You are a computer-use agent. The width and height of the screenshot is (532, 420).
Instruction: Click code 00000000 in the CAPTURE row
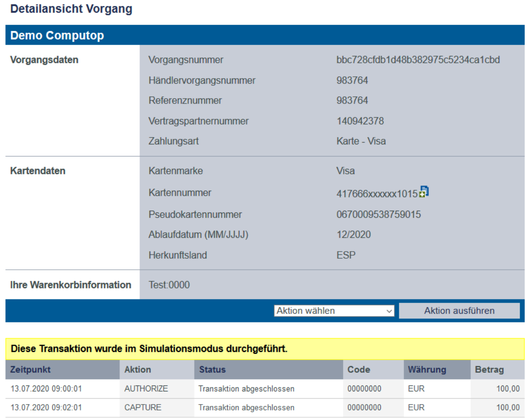click(364, 407)
